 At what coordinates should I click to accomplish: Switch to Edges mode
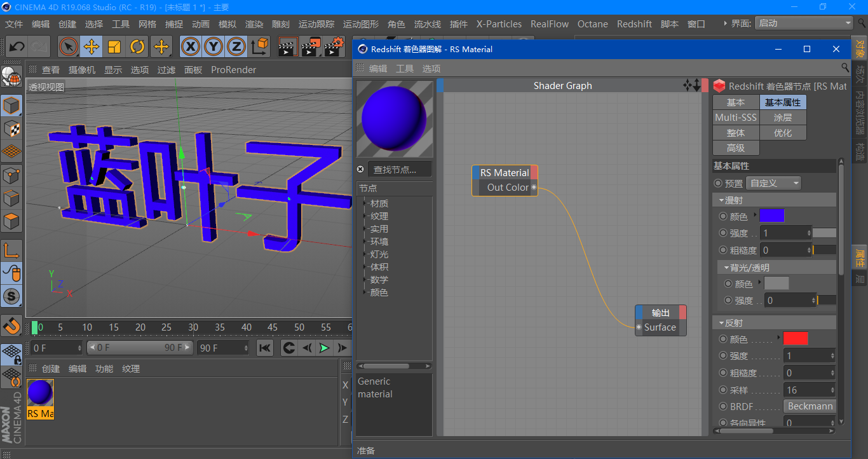tap(11, 198)
